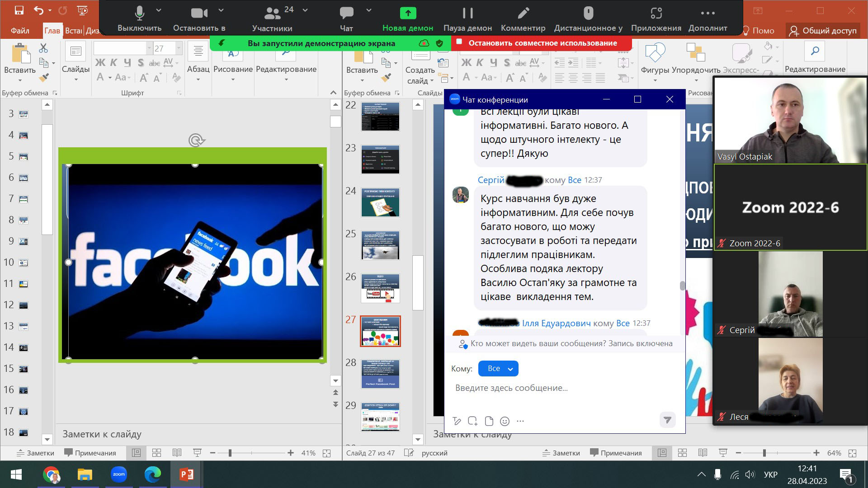Click the Save icon in PowerPoint
The width and height of the screenshot is (868, 488).
(x=19, y=10)
